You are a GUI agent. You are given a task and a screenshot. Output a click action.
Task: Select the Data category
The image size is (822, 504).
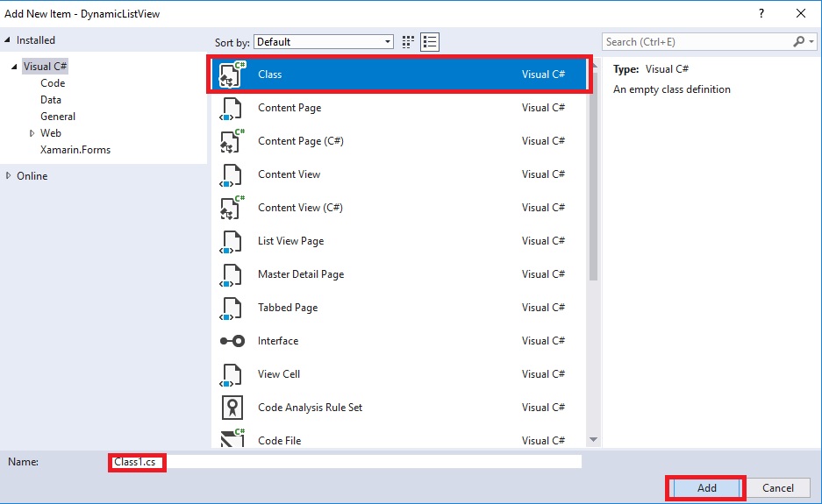50,100
